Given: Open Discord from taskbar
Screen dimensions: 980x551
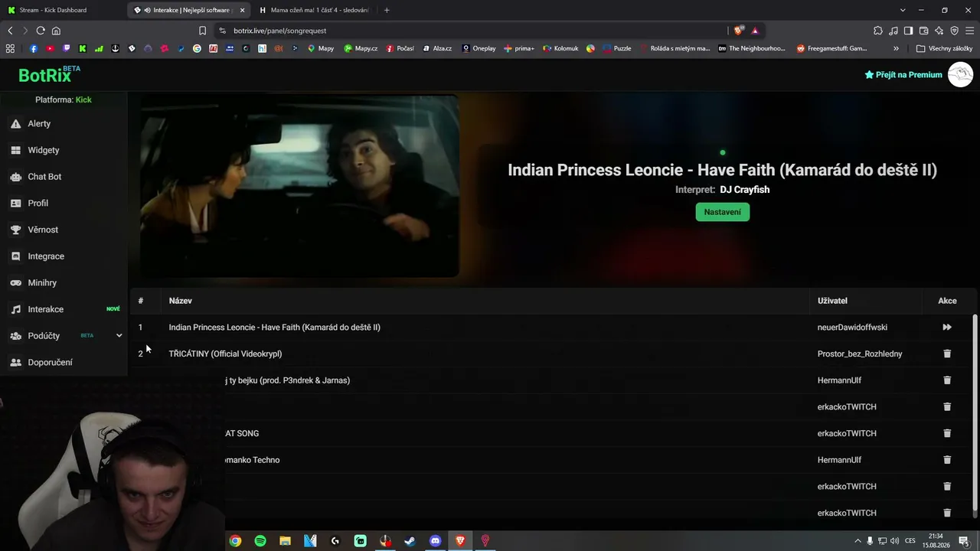Looking at the screenshot, I should 435,541.
